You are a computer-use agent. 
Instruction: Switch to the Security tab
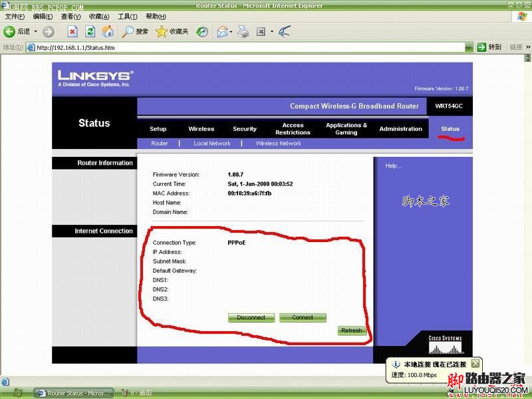click(245, 129)
